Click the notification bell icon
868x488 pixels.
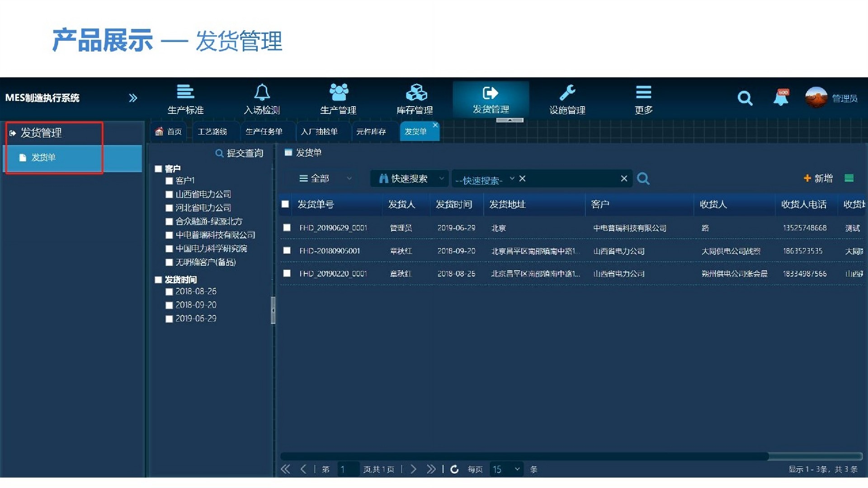781,98
